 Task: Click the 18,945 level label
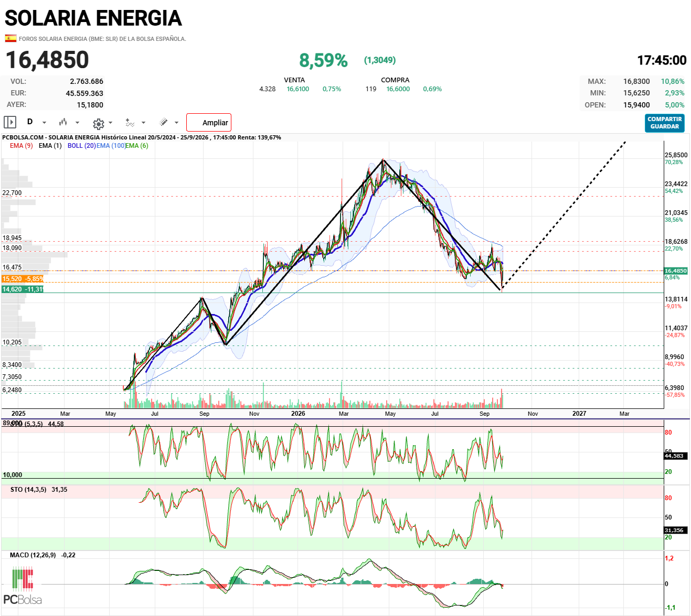12,238
